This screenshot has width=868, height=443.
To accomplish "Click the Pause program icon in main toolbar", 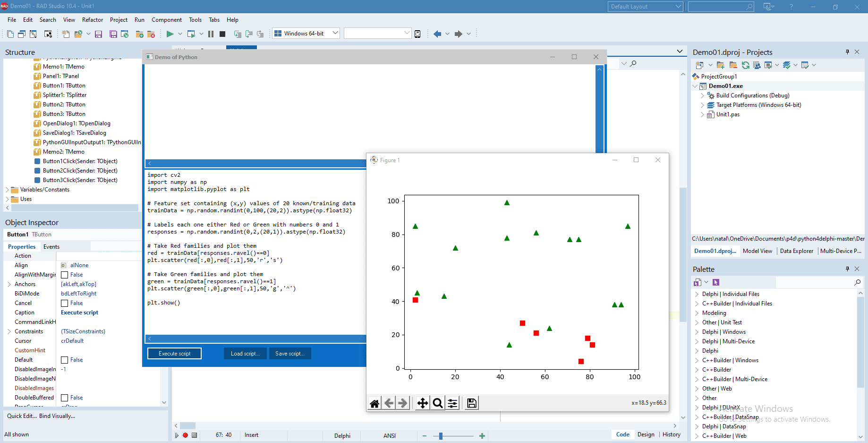I will coord(211,34).
